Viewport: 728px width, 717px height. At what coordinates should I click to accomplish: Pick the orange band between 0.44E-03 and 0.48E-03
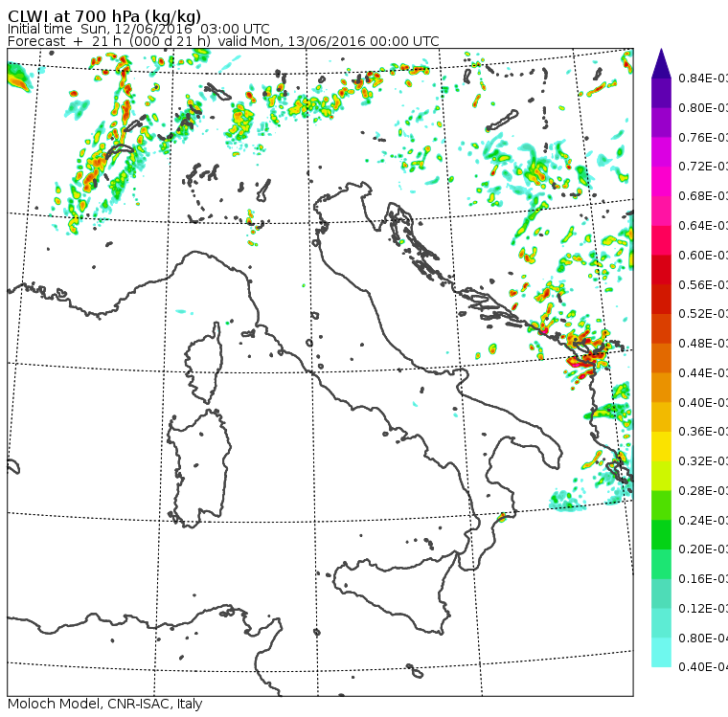pos(661,358)
